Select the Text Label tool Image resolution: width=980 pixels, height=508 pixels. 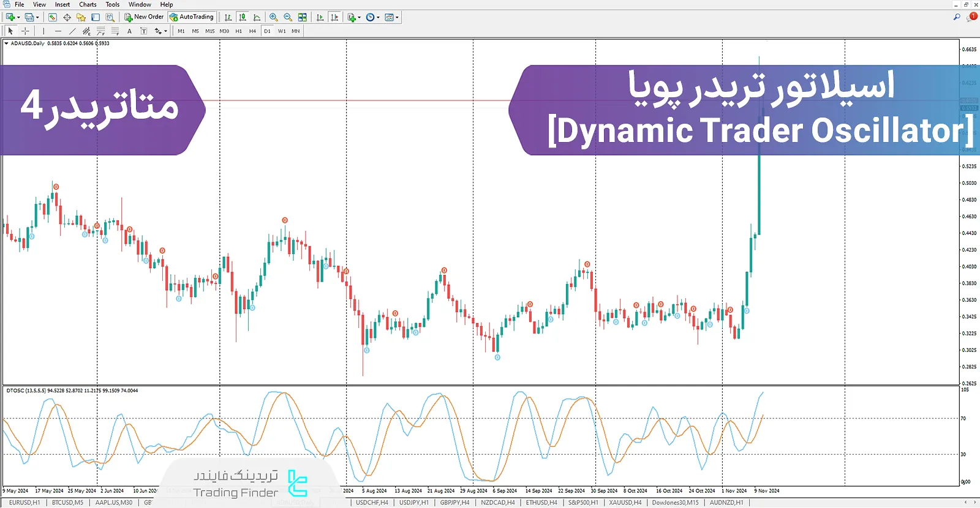pos(144,31)
